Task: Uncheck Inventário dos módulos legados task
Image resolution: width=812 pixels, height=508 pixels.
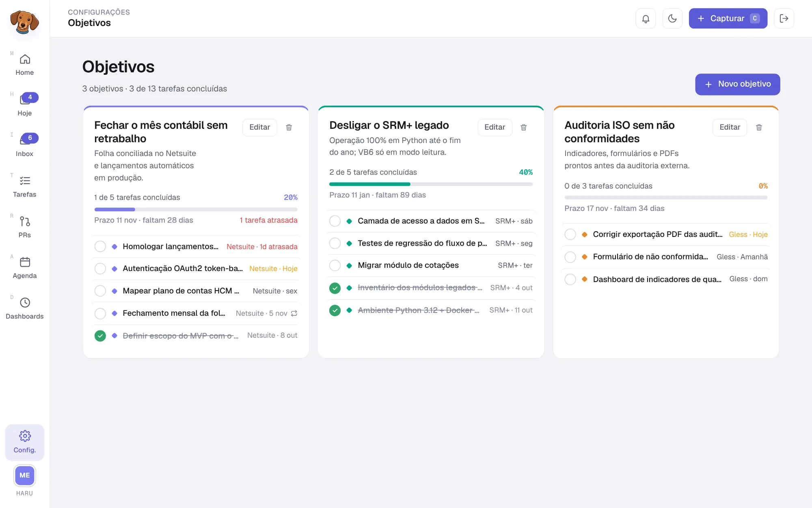Action: (335, 288)
